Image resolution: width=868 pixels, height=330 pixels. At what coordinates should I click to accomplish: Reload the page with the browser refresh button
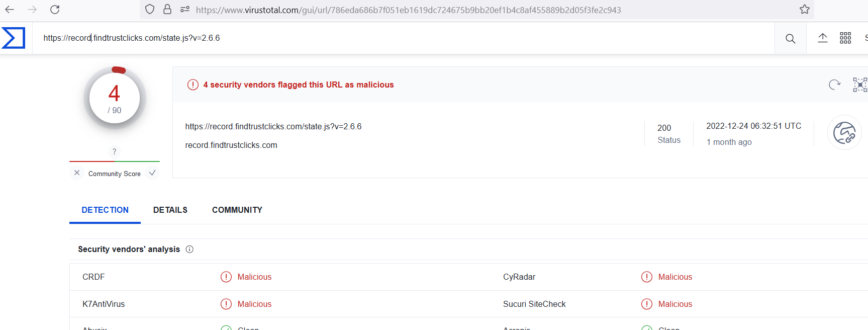55,9
